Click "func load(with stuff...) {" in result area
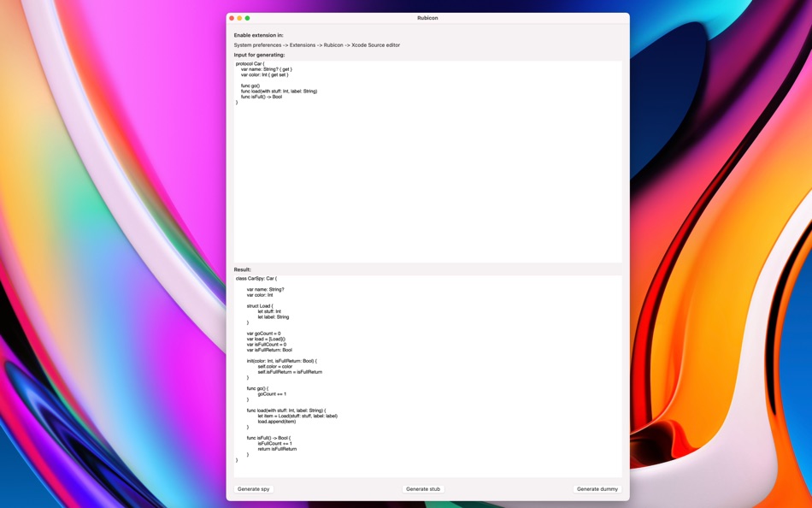This screenshot has height=508, width=812. tap(286, 411)
